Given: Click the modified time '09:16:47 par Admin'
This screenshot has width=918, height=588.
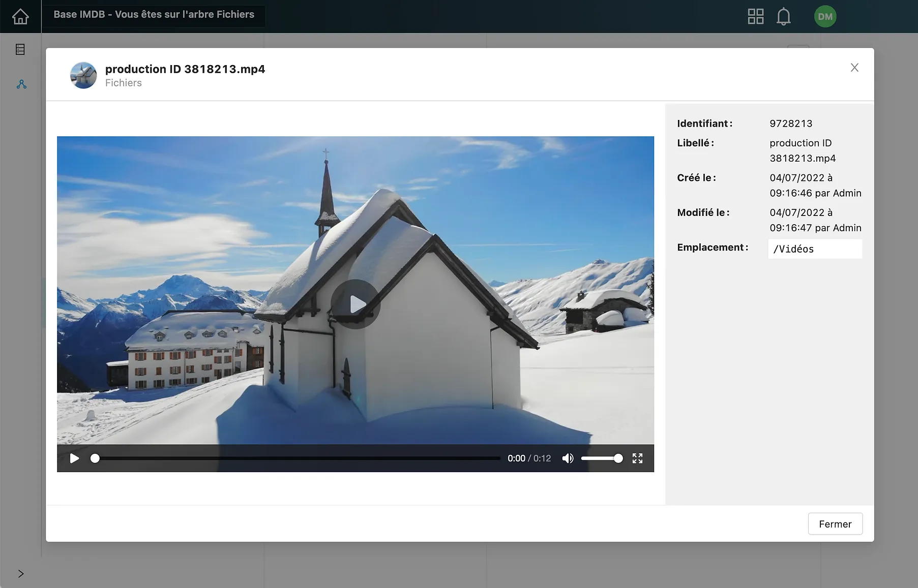Looking at the screenshot, I should (x=815, y=228).
